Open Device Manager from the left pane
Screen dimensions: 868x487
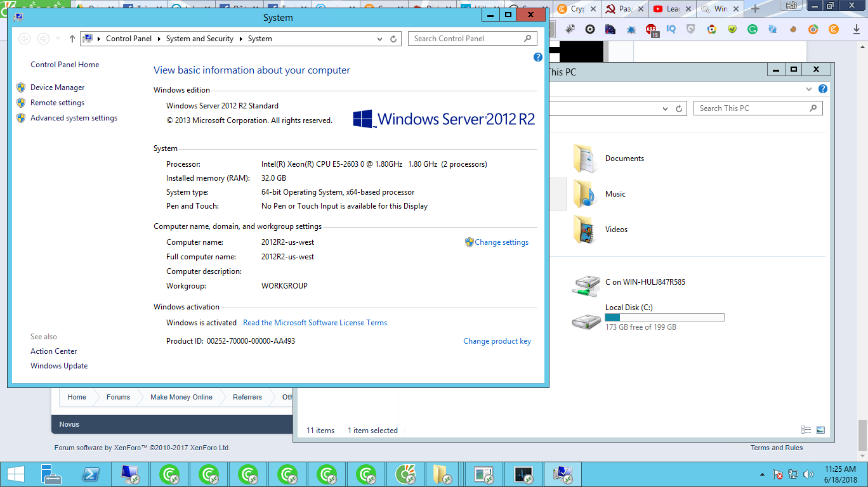tap(57, 88)
